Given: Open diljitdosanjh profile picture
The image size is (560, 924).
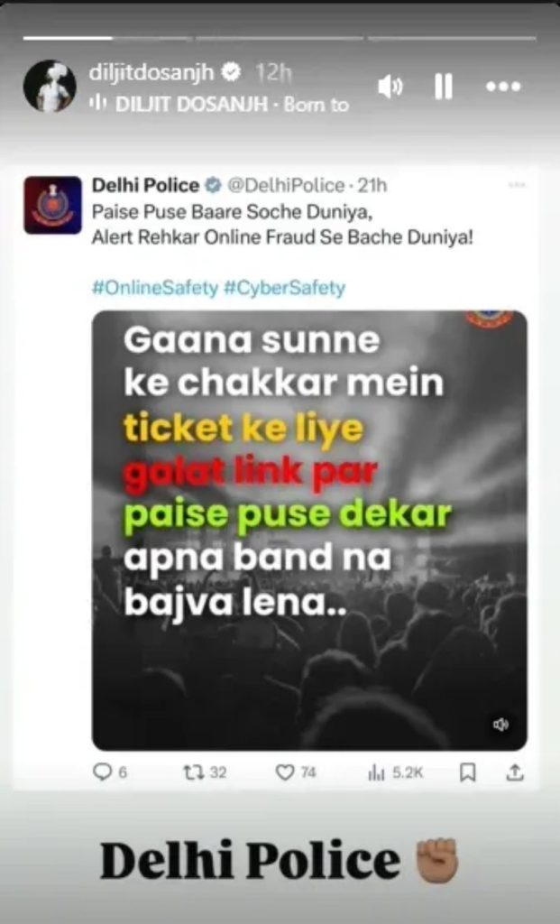Looking at the screenshot, I should coord(50,86).
